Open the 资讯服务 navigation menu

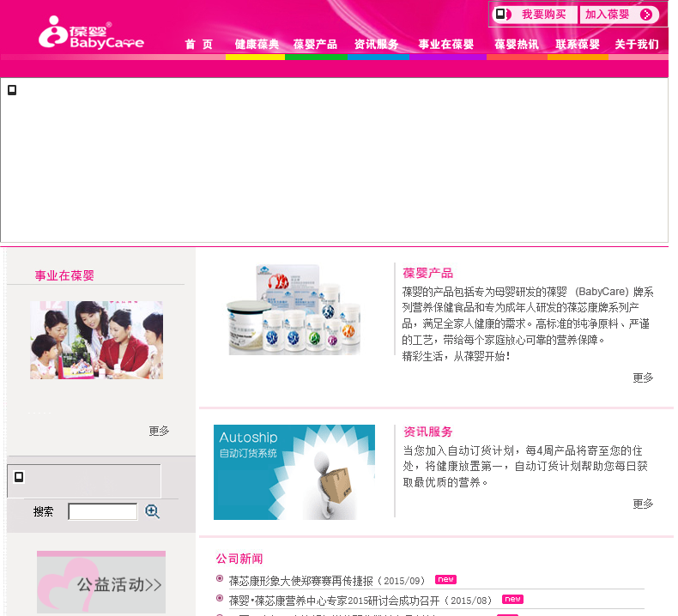[x=376, y=44]
